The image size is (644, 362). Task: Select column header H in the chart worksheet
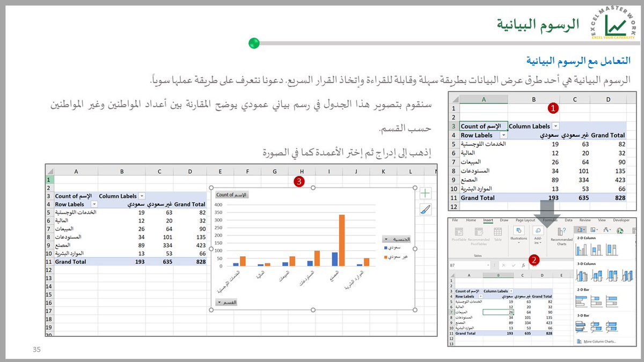tap(301, 172)
